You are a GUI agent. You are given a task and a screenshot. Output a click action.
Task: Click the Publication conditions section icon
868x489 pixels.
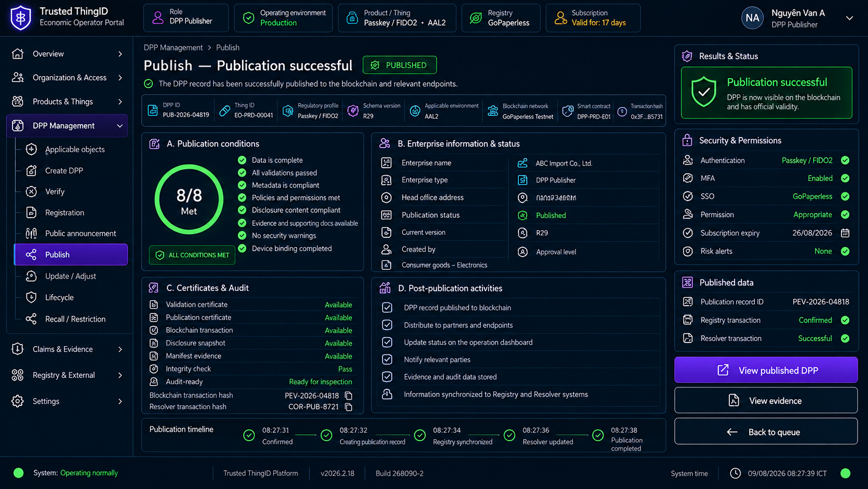tap(154, 144)
